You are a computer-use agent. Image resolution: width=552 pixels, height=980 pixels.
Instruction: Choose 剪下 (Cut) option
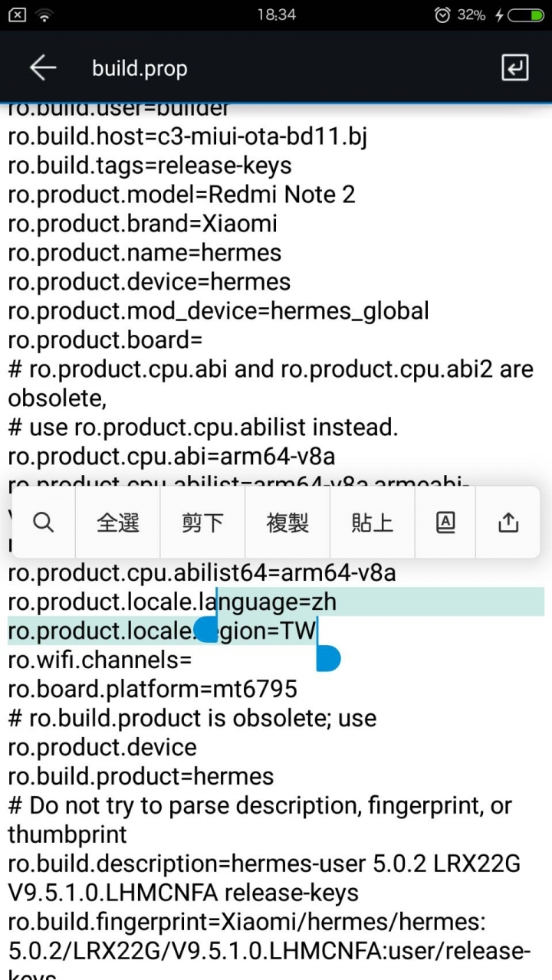(202, 523)
